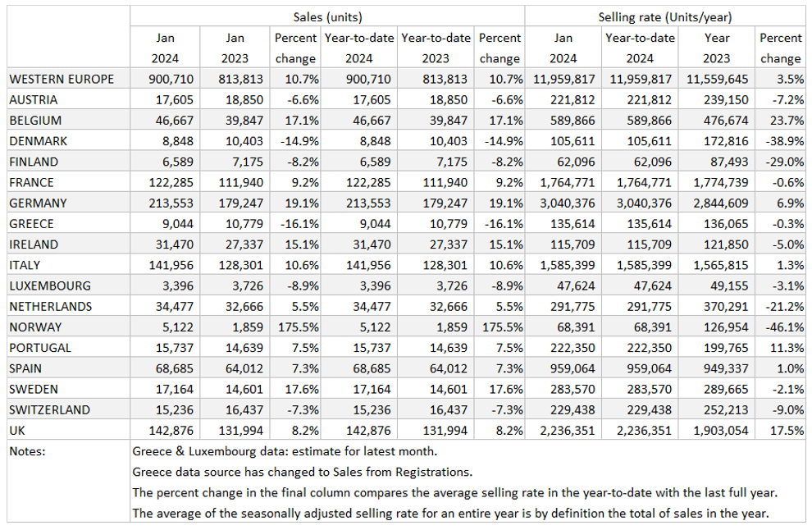Screen dimensions: 812x530
Task: Click the NORWAY country cell
Action: coord(34,327)
